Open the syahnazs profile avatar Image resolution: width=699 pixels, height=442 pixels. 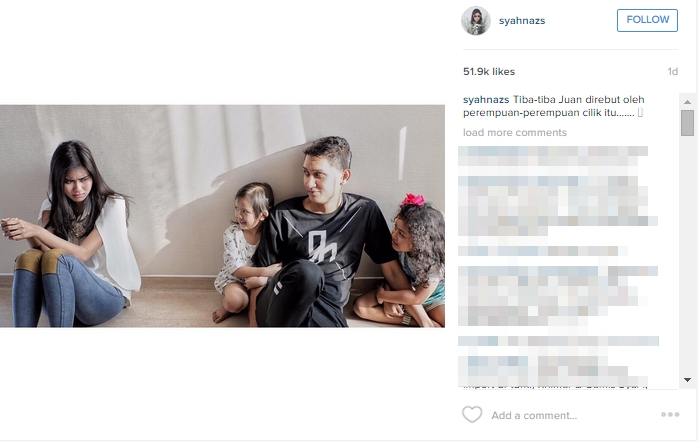[476, 21]
